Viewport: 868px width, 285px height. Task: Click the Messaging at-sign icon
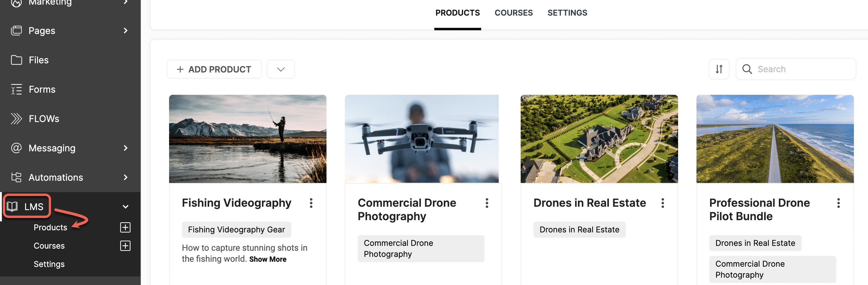[16, 148]
